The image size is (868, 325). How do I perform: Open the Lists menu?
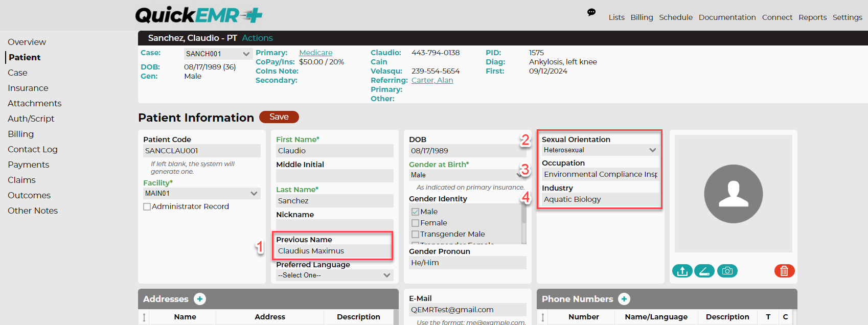pyautogui.click(x=616, y=17)
